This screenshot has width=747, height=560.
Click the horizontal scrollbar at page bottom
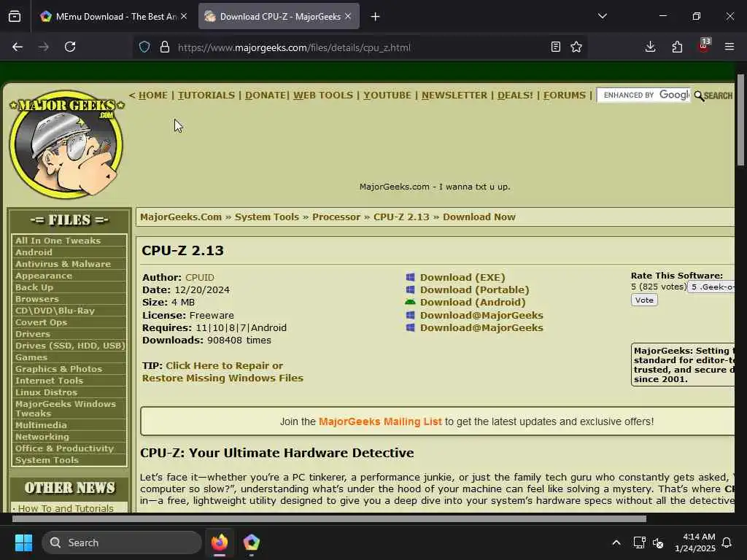coord(329,518)
